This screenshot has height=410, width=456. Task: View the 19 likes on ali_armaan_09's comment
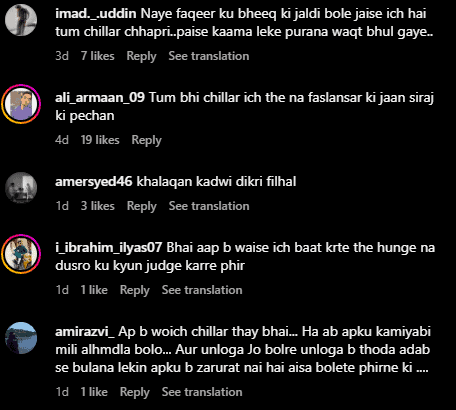(x=100, y=140)
